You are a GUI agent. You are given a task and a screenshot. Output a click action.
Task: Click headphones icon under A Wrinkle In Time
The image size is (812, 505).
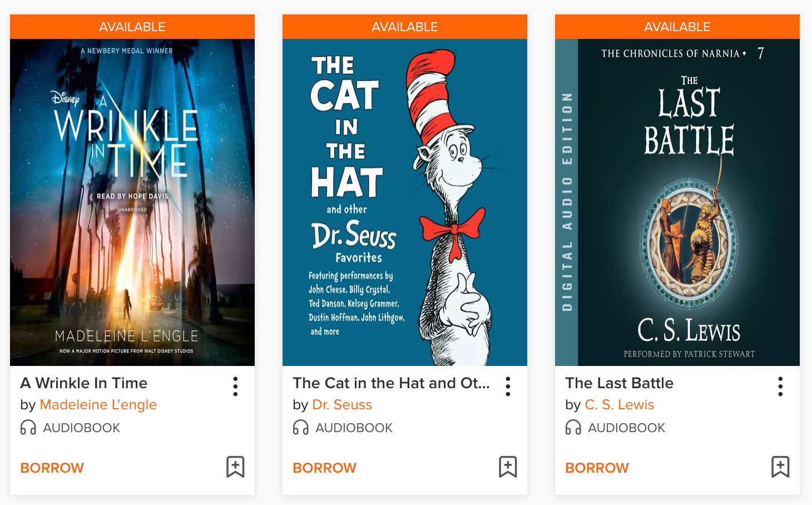pos(28,427)
